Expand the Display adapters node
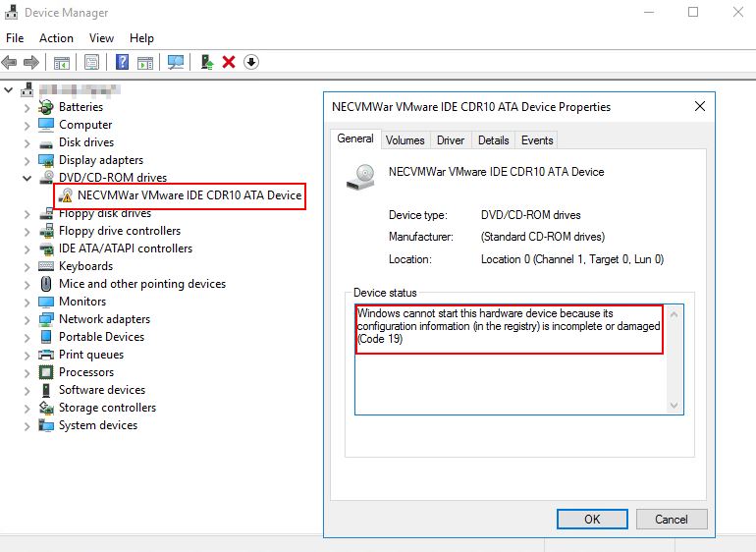 pos(27,161)
